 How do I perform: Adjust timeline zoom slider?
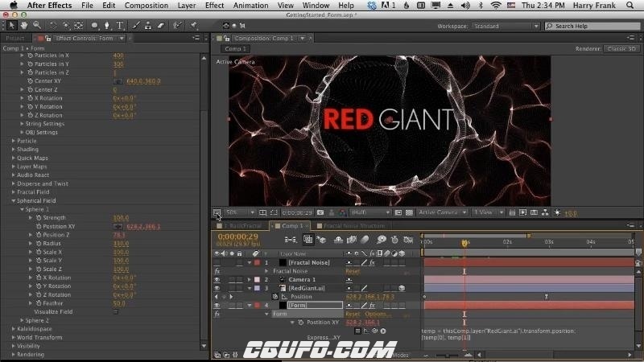(x=447, y=355)
